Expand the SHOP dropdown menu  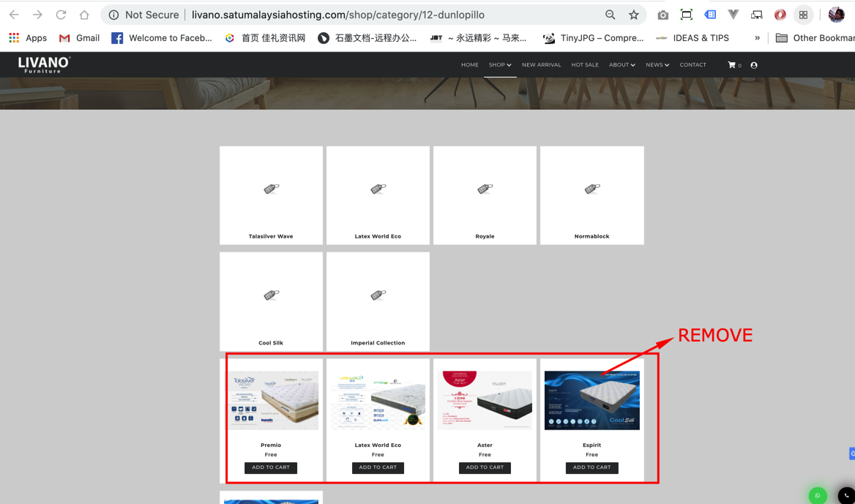tap(500, 65)
